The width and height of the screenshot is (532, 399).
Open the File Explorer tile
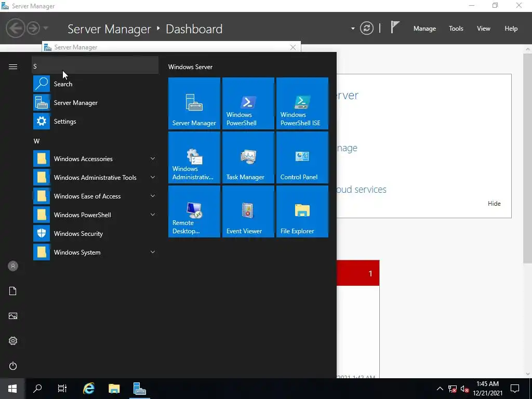point(302,211)
